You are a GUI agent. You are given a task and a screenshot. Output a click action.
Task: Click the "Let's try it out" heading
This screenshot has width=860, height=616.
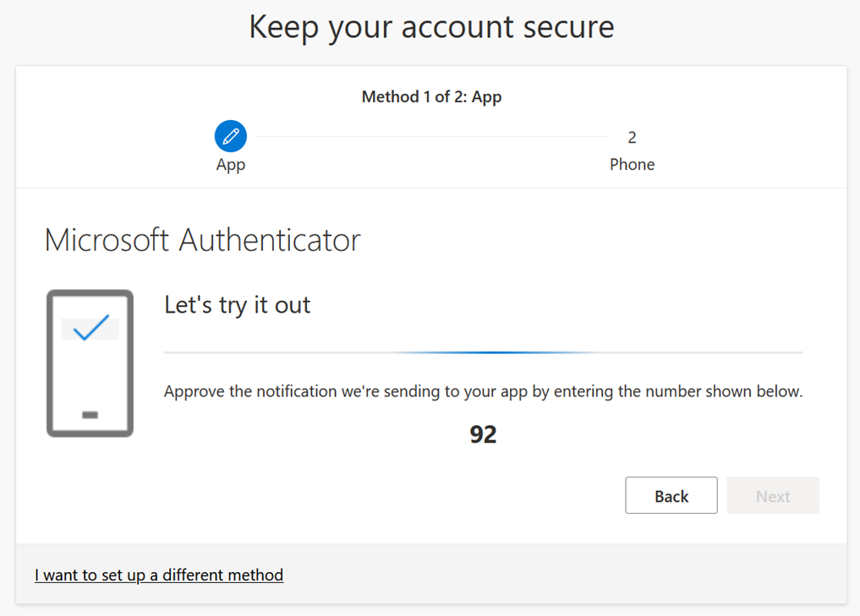(x=237, y=304)
